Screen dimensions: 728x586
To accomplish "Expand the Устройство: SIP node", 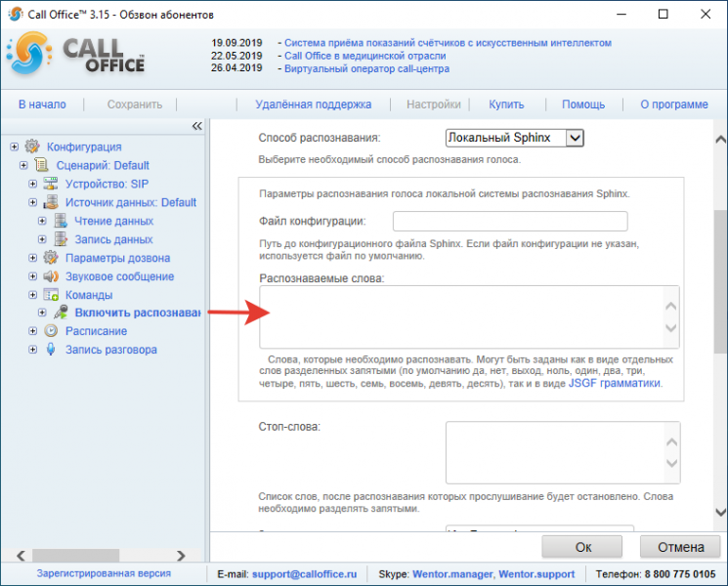I will click(32, 184).
